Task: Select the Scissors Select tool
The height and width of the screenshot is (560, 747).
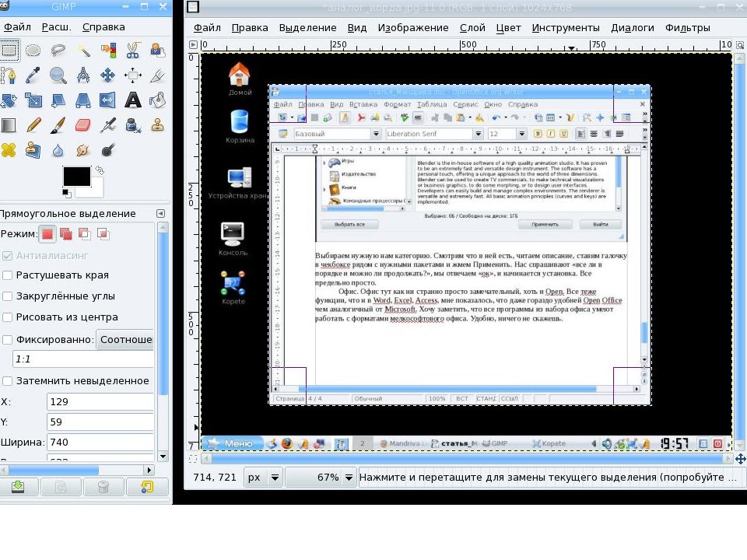Action: coord(133,50)
